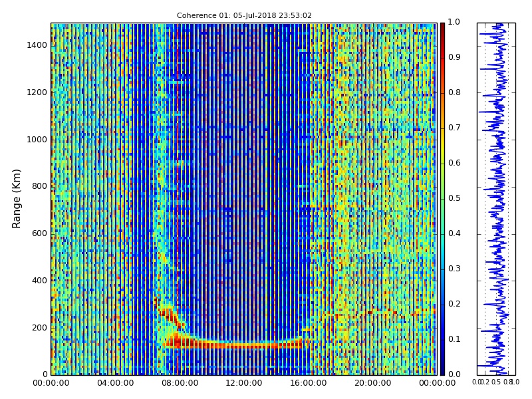Screen dimensions: 532x399
Task: Click the colorbar 0.7 label
Action: pyautogui.click(x=454, y=128)
